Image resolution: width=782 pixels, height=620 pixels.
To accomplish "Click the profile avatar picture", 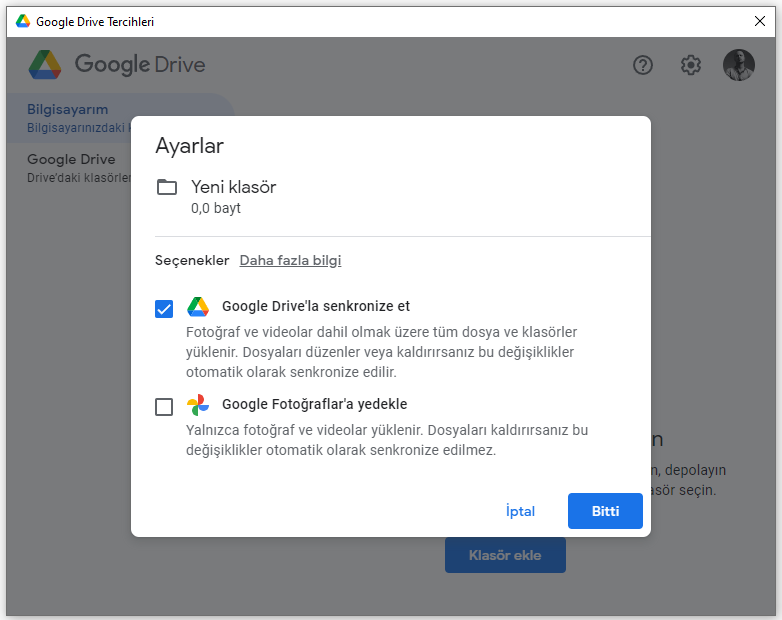I will click(739, 65).
